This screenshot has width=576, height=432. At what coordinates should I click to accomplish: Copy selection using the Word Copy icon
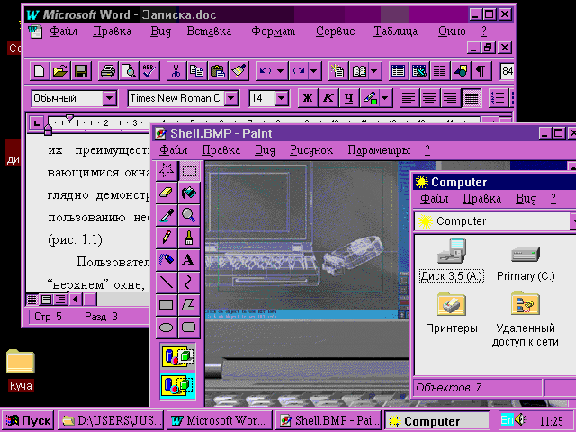[197, 71]
